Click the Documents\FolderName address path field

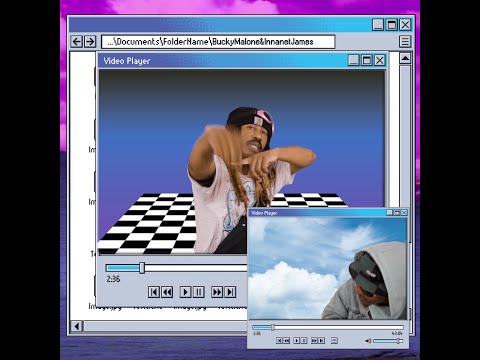click(218, 42)
